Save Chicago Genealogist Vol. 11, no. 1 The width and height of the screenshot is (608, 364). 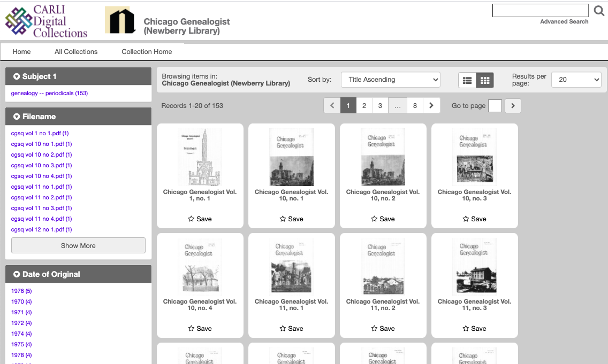[x=292, y=328]
